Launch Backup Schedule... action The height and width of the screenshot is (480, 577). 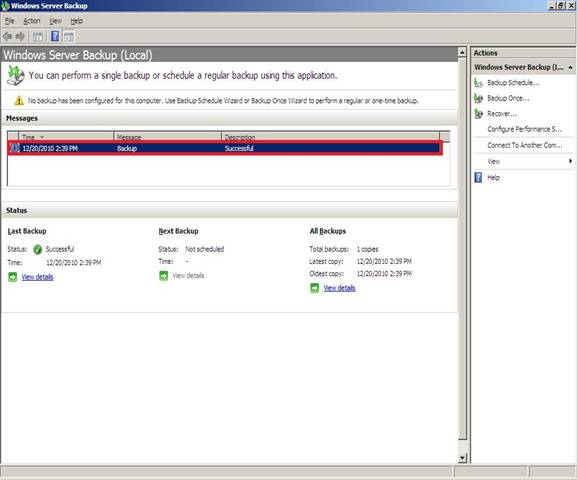pos(513,83)
